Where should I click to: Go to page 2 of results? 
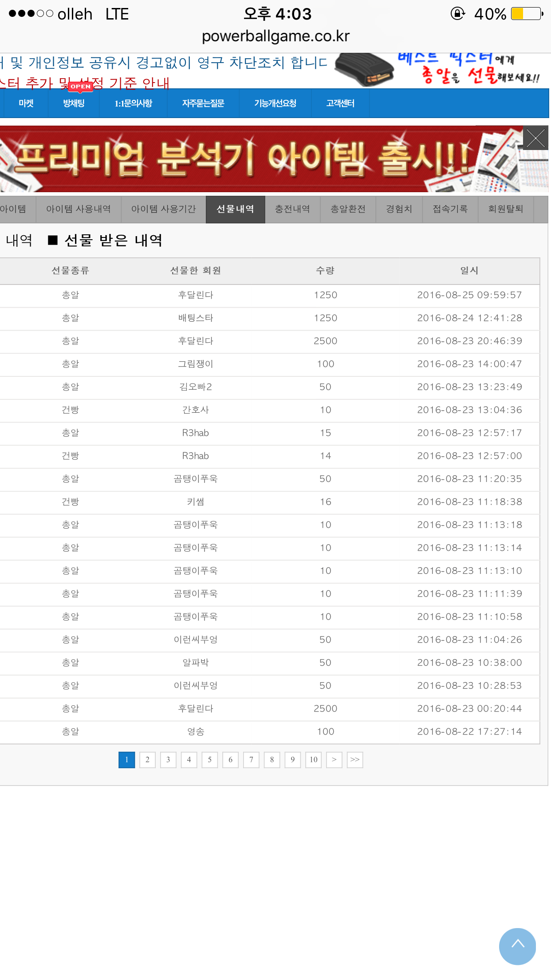[x=147, y=759]
